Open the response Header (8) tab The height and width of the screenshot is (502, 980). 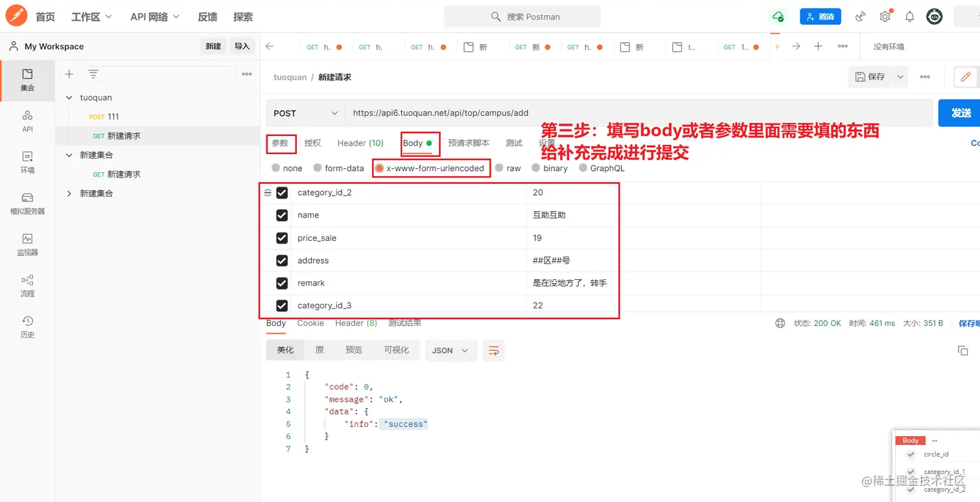[x=356, y=323]
